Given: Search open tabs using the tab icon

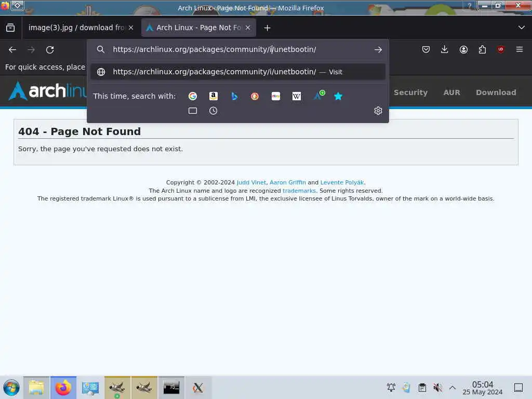Looking at the screenshot, I should click(x=193, y=111).
